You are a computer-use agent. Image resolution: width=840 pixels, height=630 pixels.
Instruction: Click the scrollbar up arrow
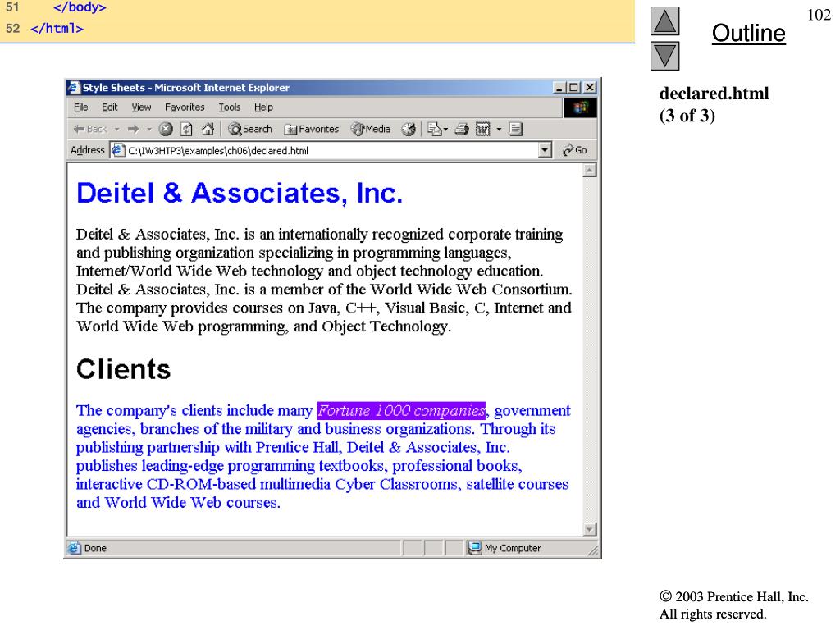point(589,171)
